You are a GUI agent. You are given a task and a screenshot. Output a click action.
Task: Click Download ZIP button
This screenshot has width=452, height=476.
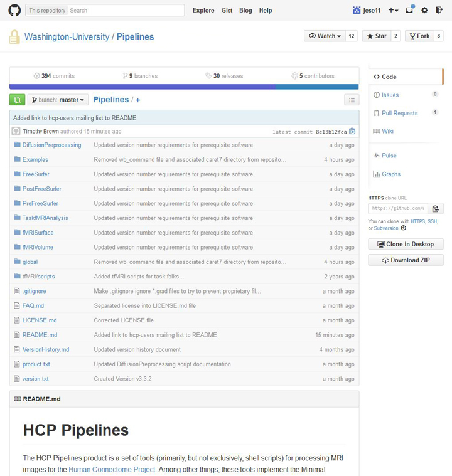pyautogui.click(x=406, y=260)
